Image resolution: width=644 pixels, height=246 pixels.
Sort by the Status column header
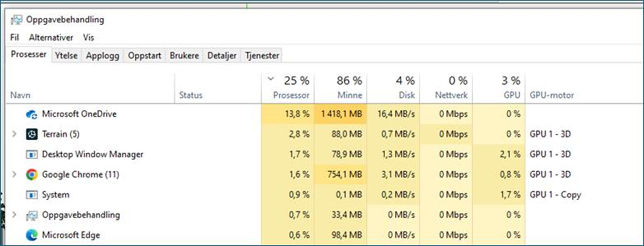[x=191, y=95]
